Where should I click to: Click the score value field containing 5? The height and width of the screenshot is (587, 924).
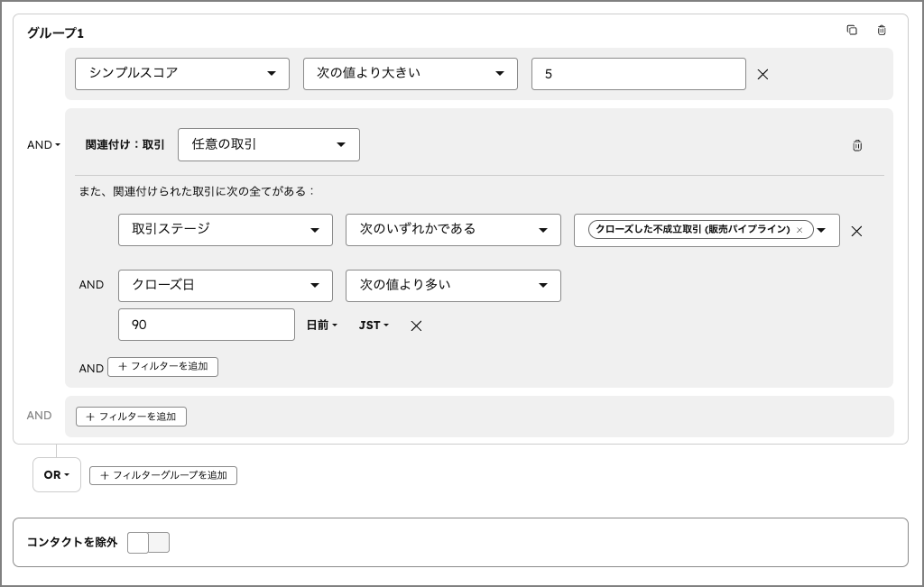[638, 74]
